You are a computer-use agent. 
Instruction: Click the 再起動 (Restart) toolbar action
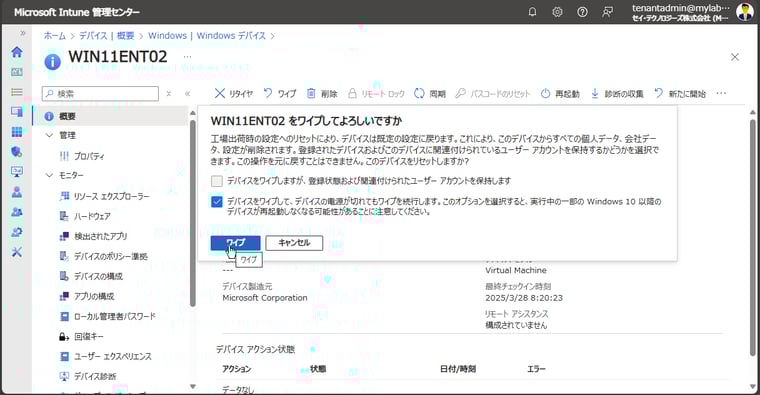point(560,94)
